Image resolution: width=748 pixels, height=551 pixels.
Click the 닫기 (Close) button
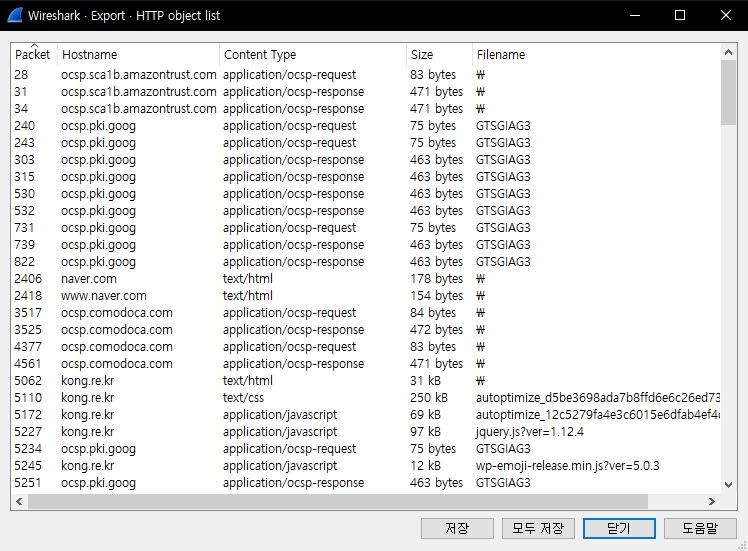(619, 529)
